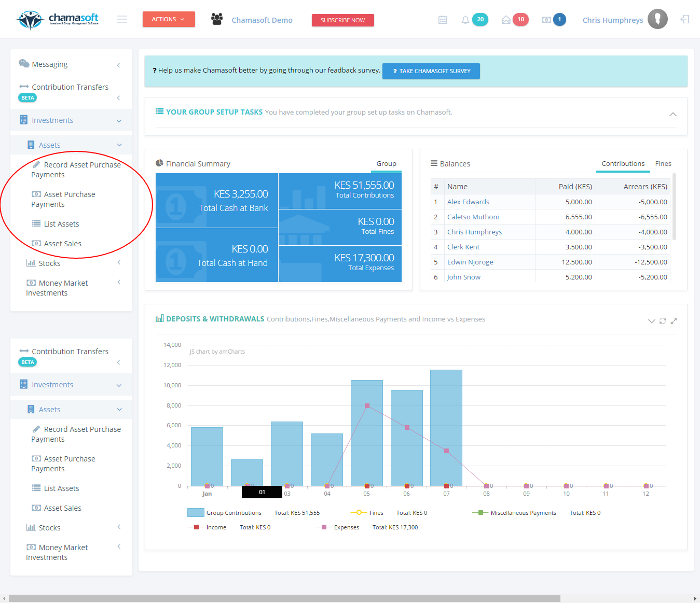Click the TAKE CHAMASOFT SURVEY button
This screenshot has height=603, width=700.
click(431, 71)
